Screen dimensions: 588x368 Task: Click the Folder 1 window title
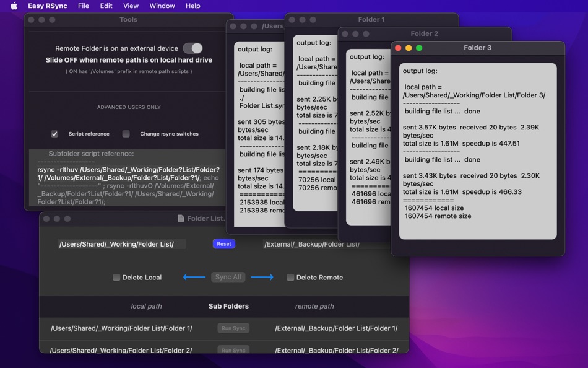click(371, 20)
